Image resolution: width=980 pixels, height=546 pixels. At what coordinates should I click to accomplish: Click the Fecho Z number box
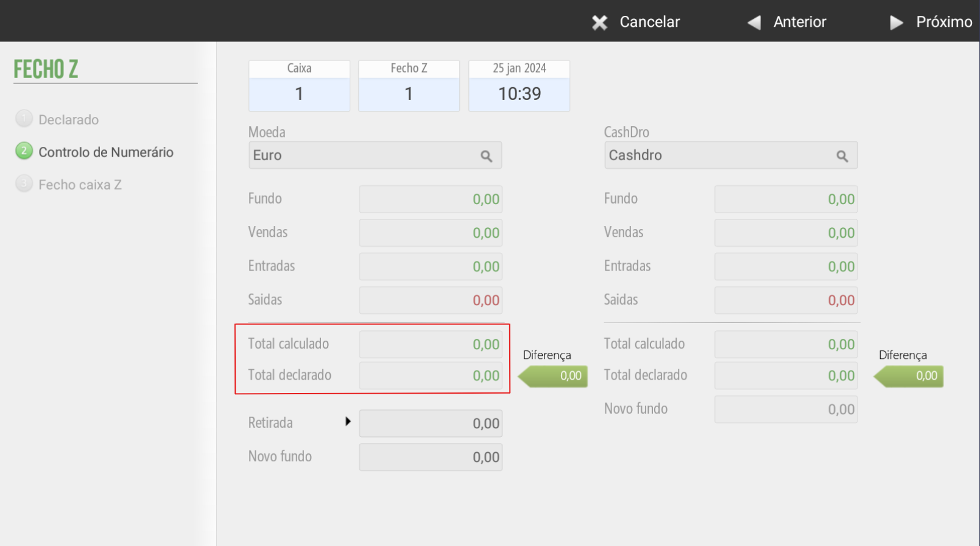[409, 86]
